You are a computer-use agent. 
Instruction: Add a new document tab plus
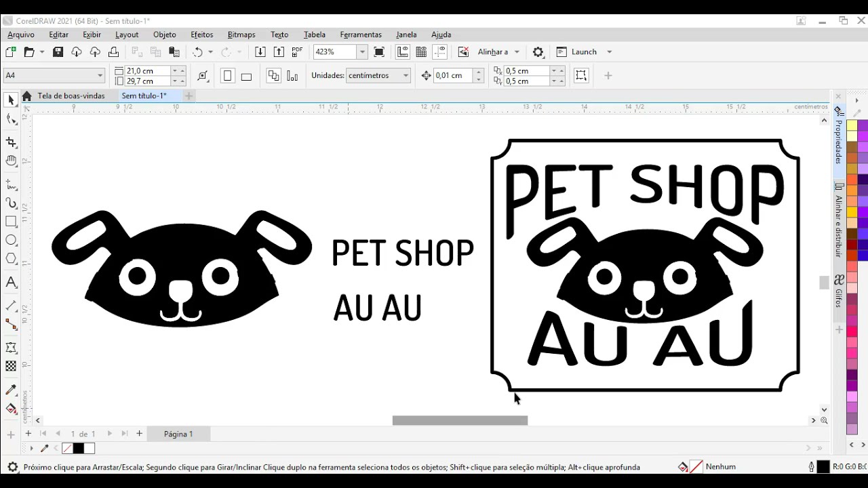pos(189,96)
